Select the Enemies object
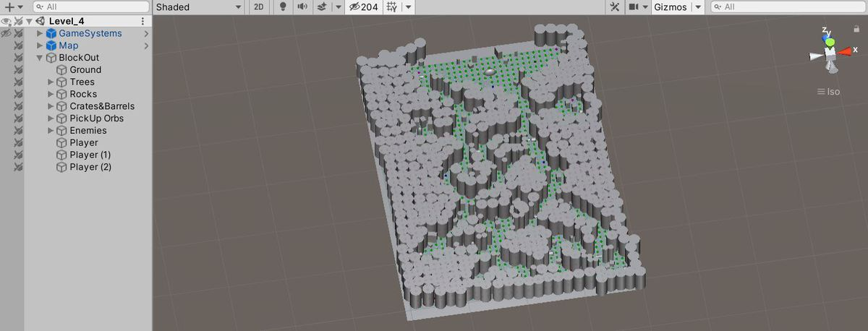 88,131
